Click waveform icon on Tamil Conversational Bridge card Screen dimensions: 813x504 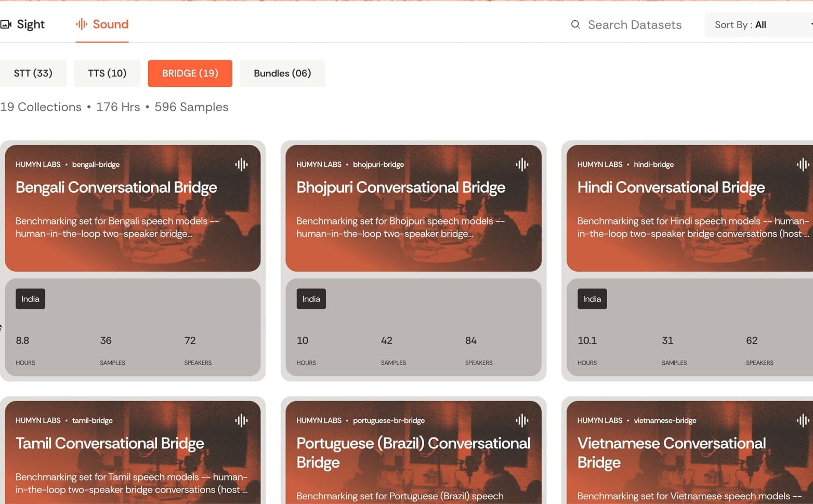click(x=241, y=420)
